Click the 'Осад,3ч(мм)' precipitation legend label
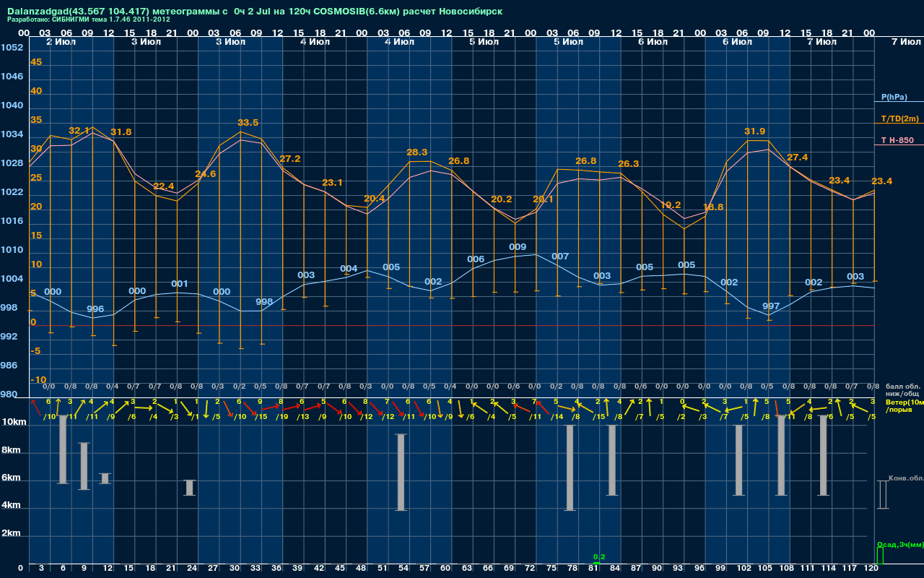The image size is (924, 578). 899,544
